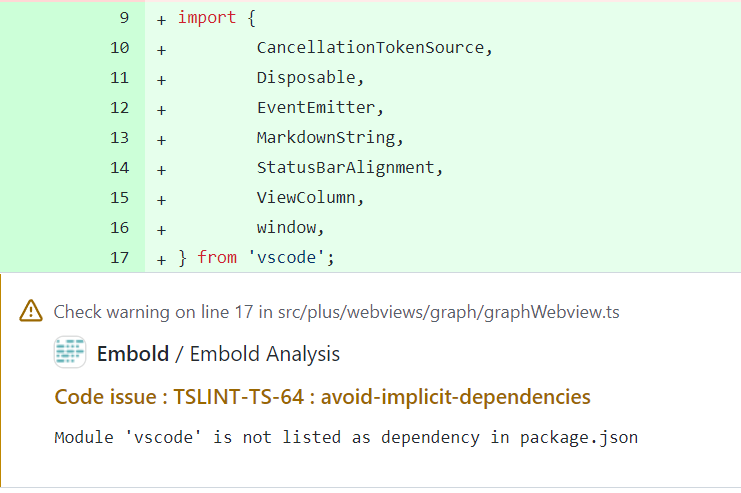The image size is (741, 493).
Task: Click line number 9 in the diff
Action: point(124,18)
